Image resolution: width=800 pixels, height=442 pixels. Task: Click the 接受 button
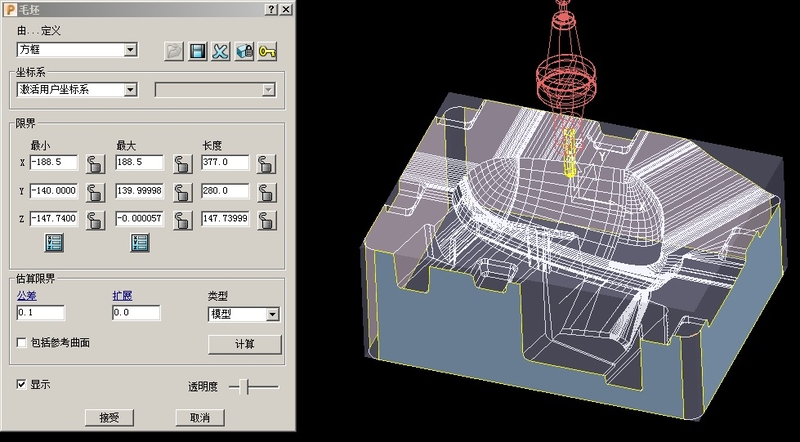coord(109,418)
